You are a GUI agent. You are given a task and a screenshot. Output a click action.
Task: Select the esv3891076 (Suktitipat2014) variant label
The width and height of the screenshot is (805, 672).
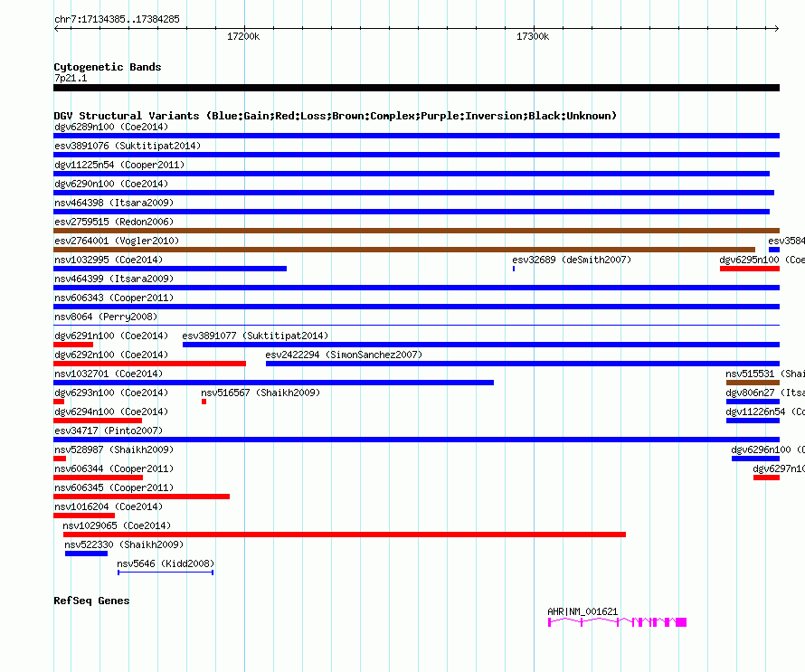click(128, 146)
